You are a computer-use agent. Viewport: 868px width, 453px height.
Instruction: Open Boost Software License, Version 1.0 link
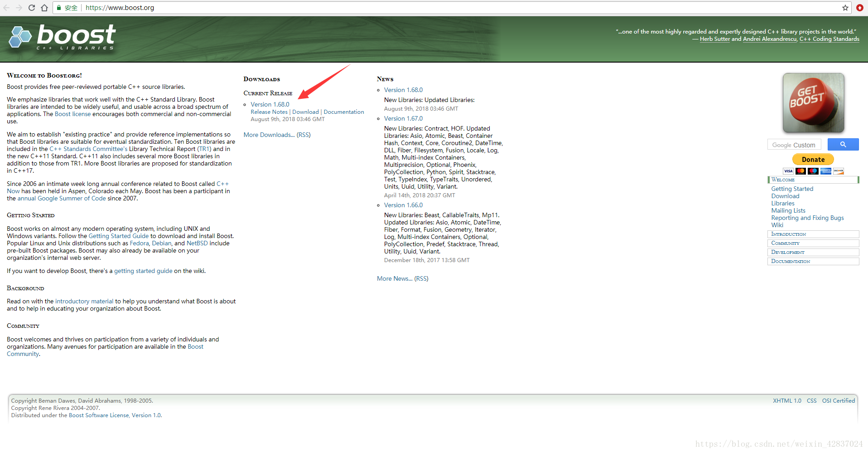pos(115,415)
